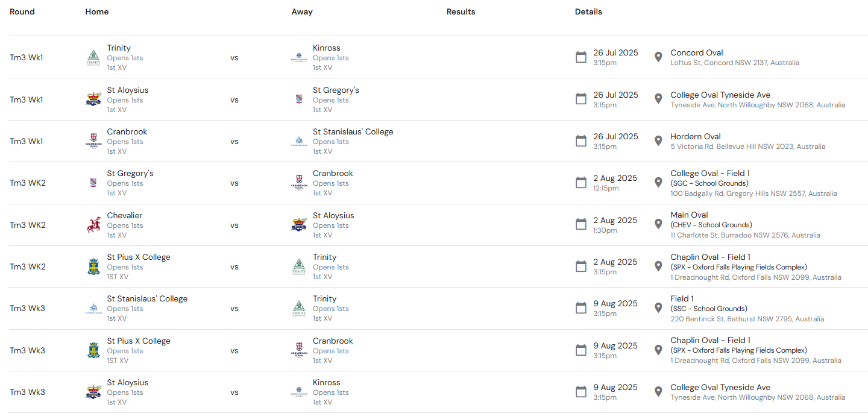This screenshot has width=868, height=416.
Task: Click the calendar icon for 9 Aug Bathurst match
Action: coord(581,308)
